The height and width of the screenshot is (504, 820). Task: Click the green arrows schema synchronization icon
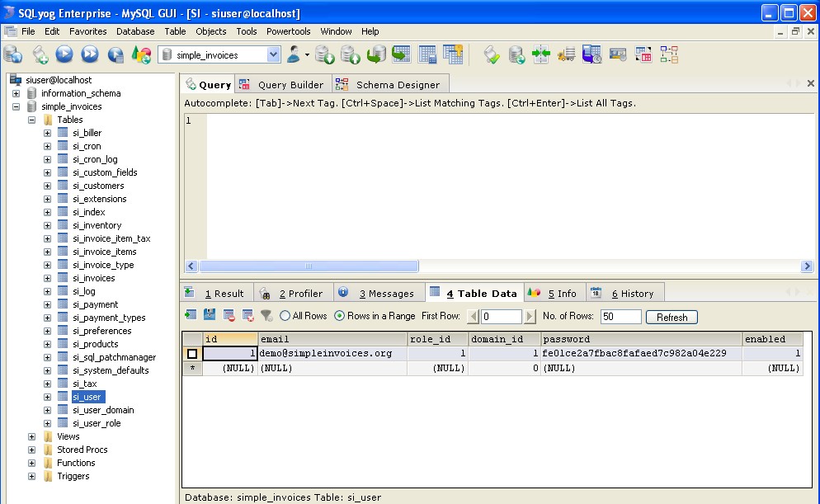541,54
